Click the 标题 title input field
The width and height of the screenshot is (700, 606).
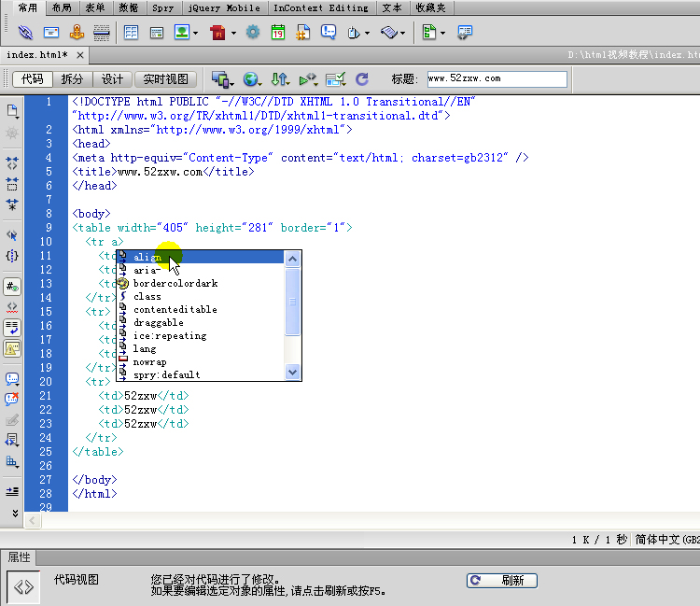click(x=497, y=79)
